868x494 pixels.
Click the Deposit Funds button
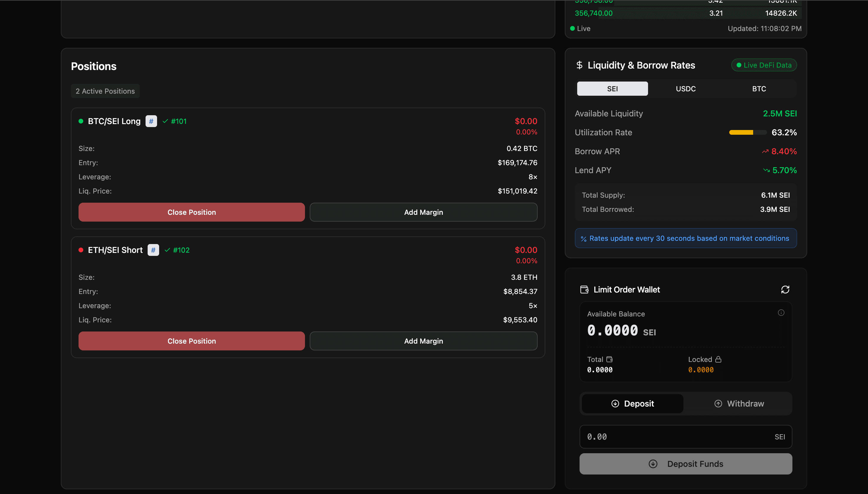click(x=686, y=464)
